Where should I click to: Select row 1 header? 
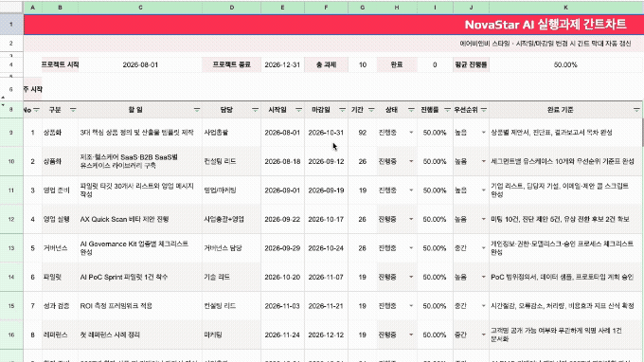pyautogui.click(x=11, y=25)
